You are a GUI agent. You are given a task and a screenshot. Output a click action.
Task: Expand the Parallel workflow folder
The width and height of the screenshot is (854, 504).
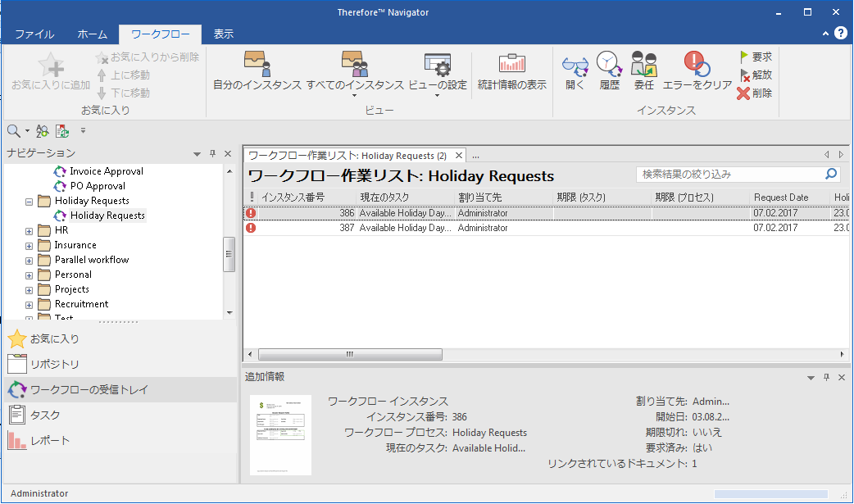(x=29, y=261)
